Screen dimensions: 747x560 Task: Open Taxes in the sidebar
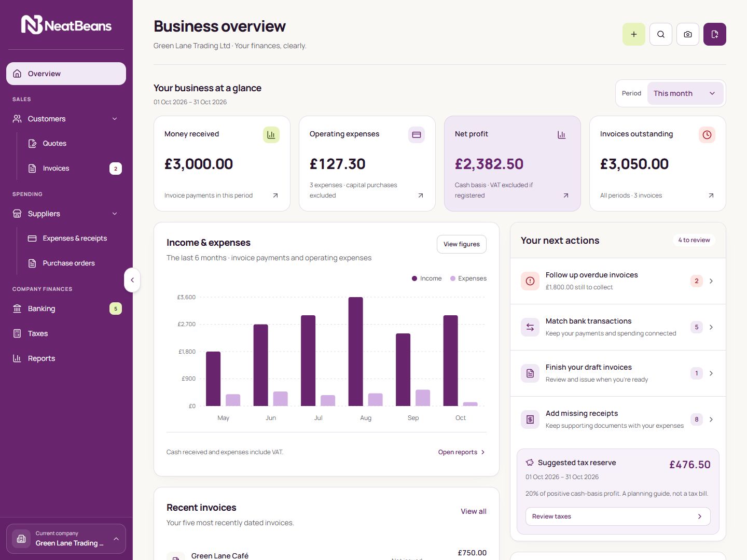(66, 333)
